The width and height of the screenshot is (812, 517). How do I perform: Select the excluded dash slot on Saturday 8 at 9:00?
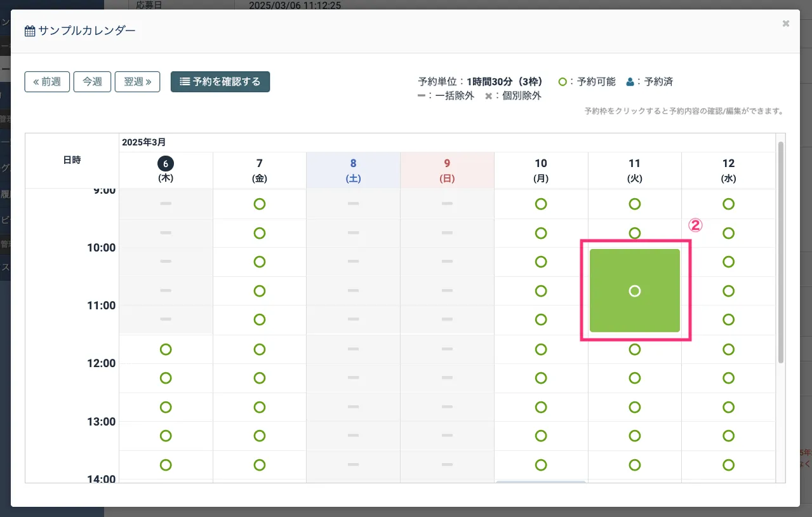click(x=353, y=204)
